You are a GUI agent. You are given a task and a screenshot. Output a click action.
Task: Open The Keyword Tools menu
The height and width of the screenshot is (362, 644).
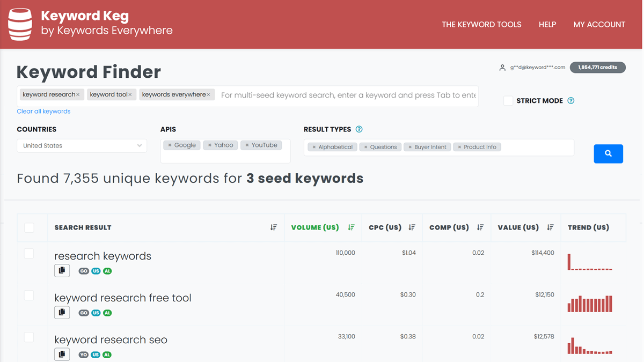coord(481,25)
